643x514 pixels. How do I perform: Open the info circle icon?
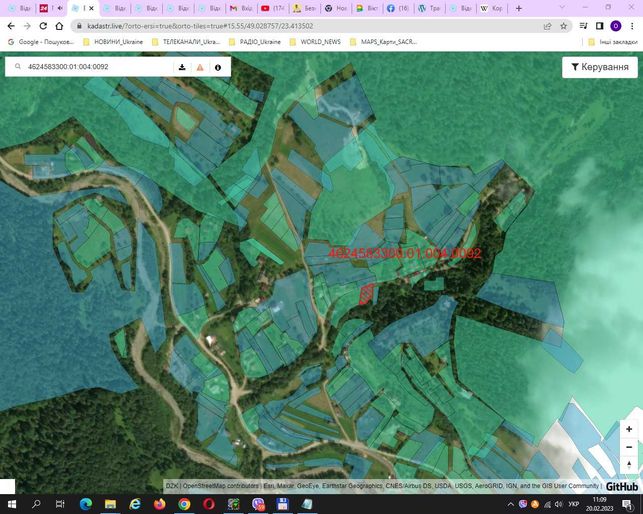click(218, 67)
